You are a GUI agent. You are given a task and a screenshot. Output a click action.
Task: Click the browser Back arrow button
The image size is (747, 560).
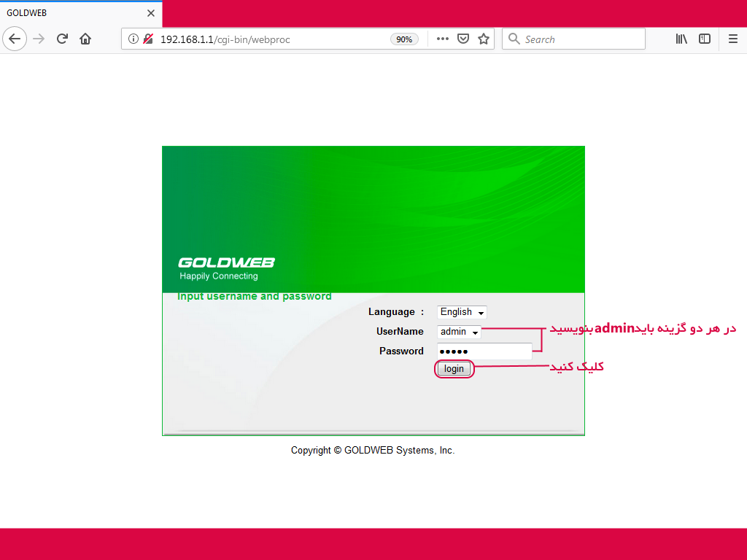[15, 39]
